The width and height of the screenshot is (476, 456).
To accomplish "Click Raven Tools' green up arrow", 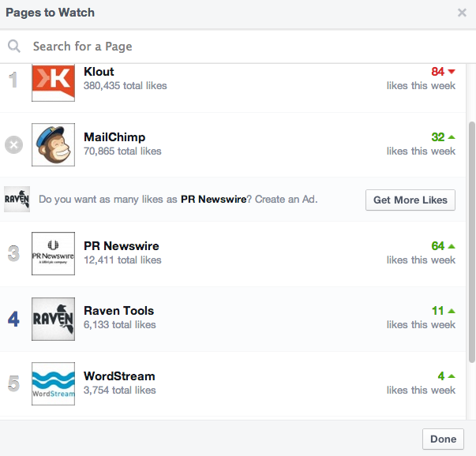I will [x=452, y=311].
